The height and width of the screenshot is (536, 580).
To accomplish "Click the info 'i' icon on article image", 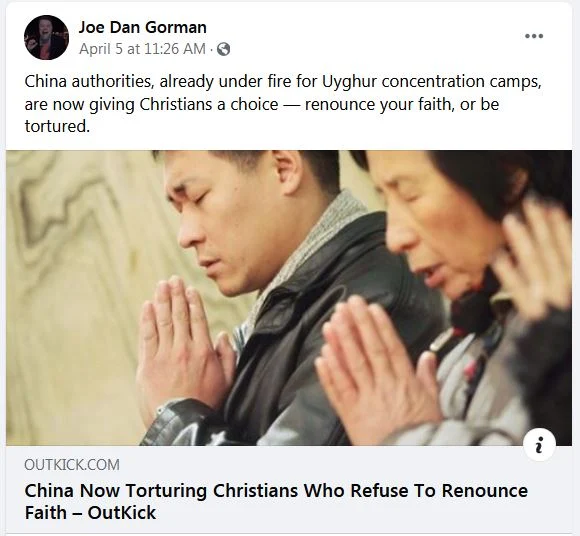I will coord(540,445).
